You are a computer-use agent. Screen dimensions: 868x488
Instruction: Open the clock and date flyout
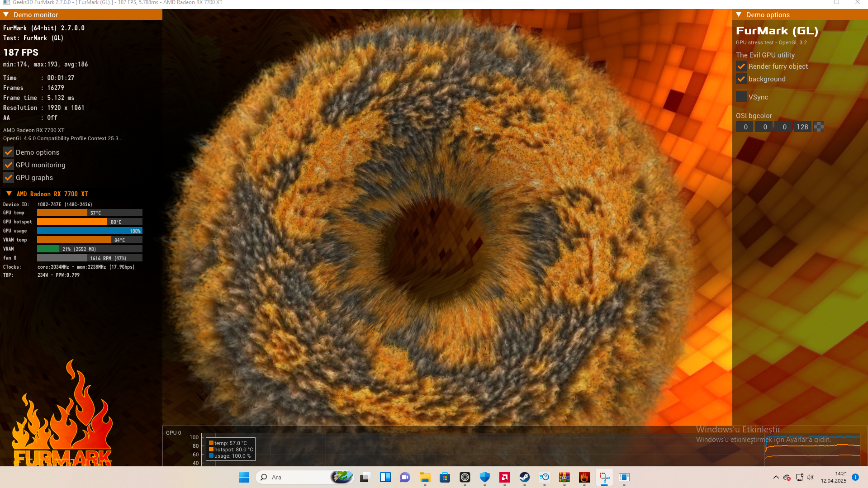[x=834, y=477]
